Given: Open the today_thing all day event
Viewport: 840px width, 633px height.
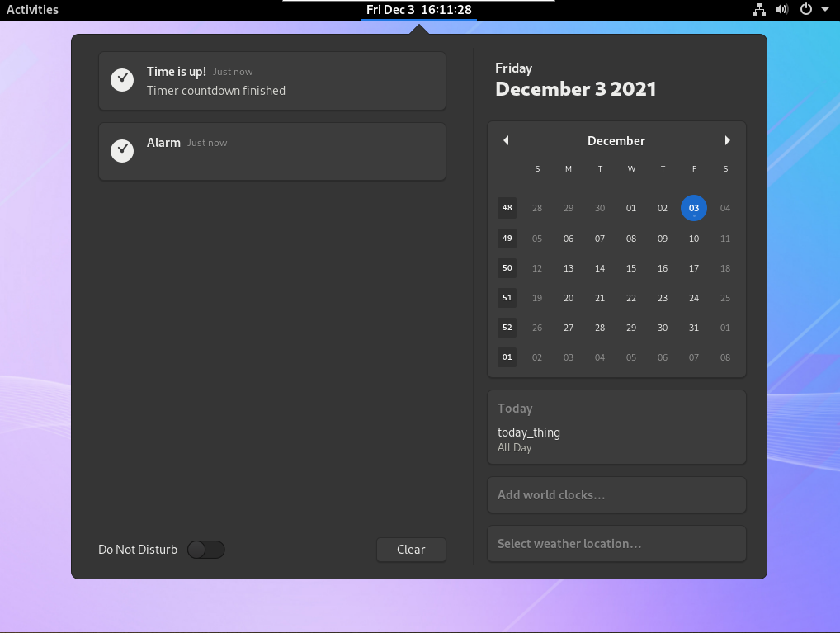Looking at the screenshot, I should 616,439.
